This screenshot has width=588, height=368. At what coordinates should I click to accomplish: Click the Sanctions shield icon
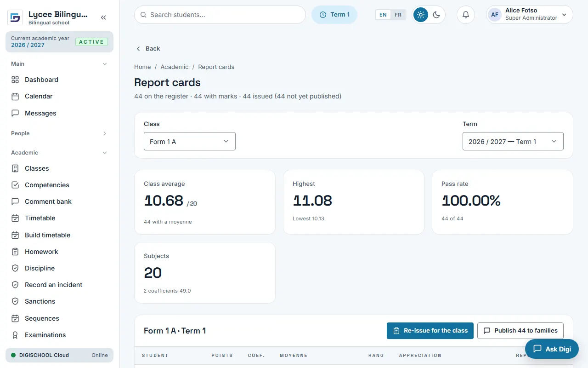[x=15, y=301]
